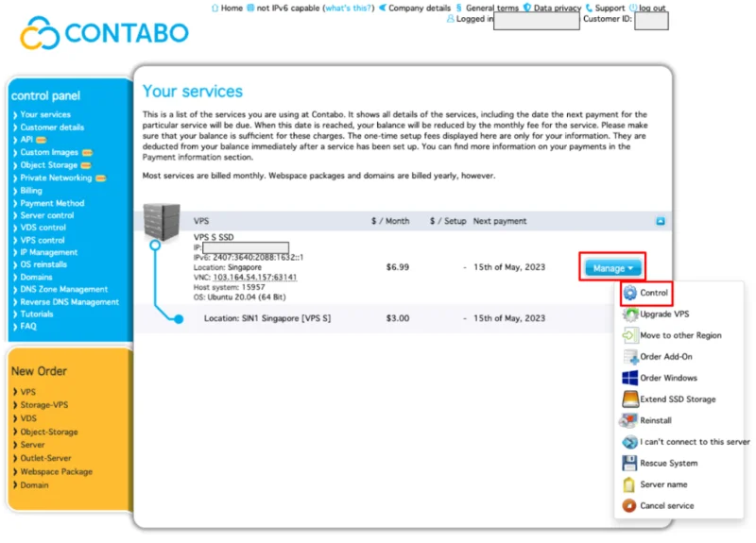
Task: Click the "what's this?" IPv6 link
Action: click(349, 8)
